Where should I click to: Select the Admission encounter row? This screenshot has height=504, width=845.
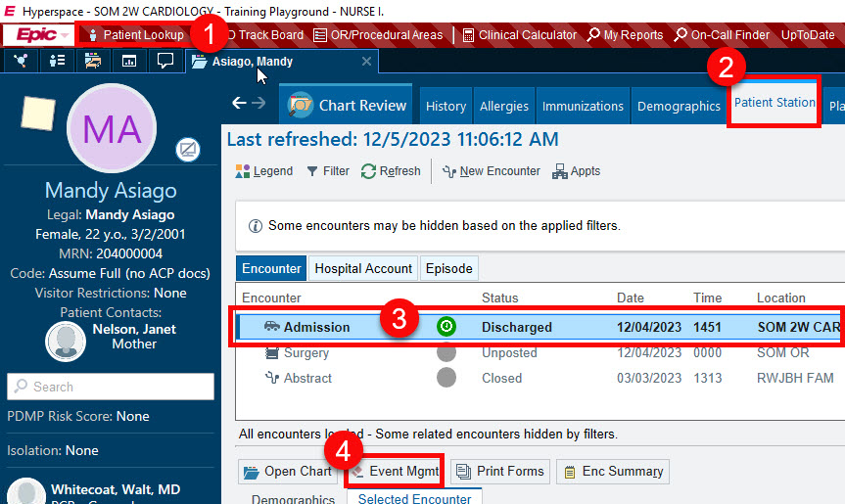[x=529, y=327]
